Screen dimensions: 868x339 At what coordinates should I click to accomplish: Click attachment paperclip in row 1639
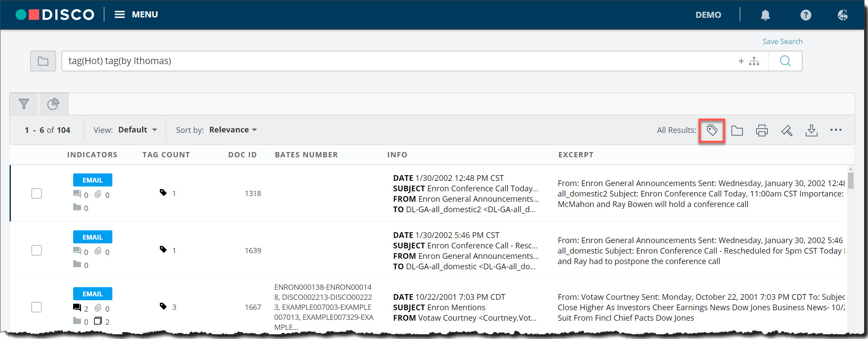(x=98, y=251)
